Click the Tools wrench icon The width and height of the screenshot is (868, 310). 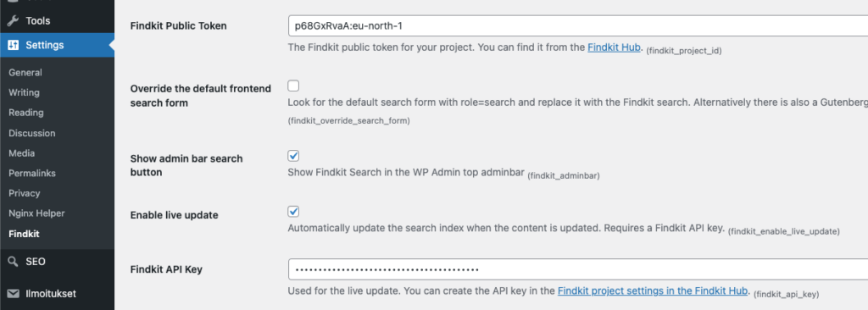tap(13, 21)
